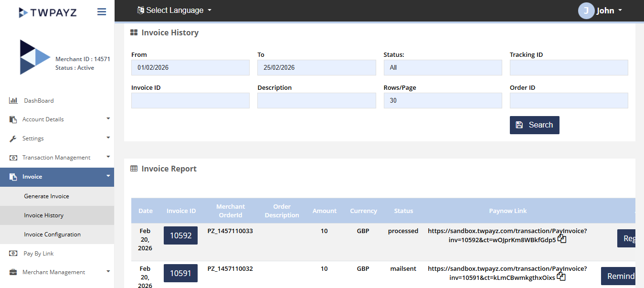Open invoice 10592 button
644x288 pixels.
180,235
